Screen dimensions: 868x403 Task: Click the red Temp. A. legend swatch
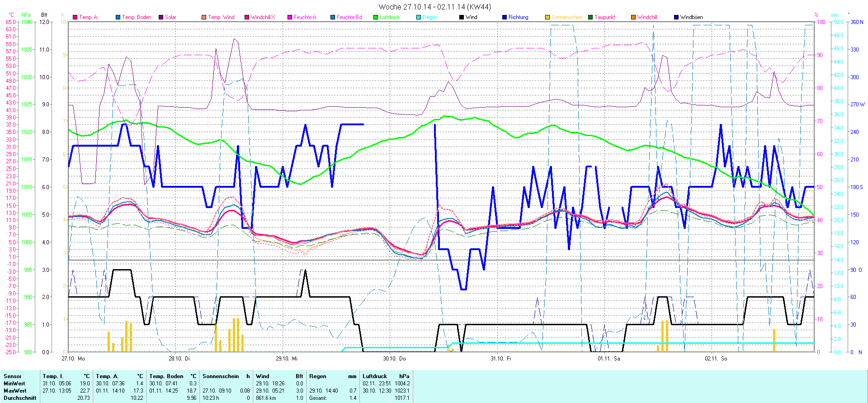[75, 17]
